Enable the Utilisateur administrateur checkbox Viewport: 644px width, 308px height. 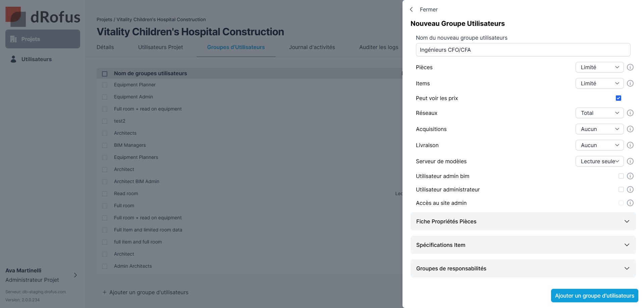621,189
